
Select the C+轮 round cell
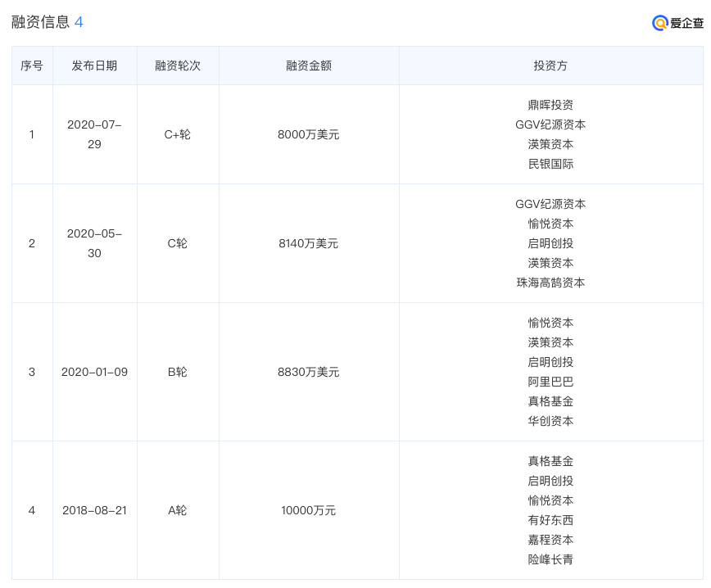pos(177,134)
